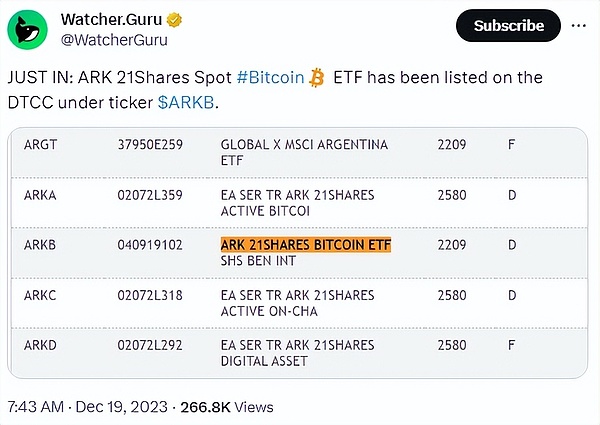Viewport: 600px width, 425px height.
Task: Click the Watcher.Guru whale profile avatar
Action: [30, 30]
